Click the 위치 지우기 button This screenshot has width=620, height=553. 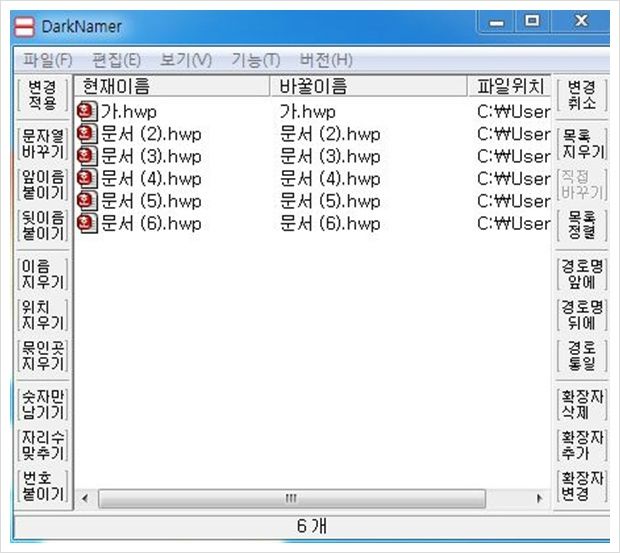(43, 315)
